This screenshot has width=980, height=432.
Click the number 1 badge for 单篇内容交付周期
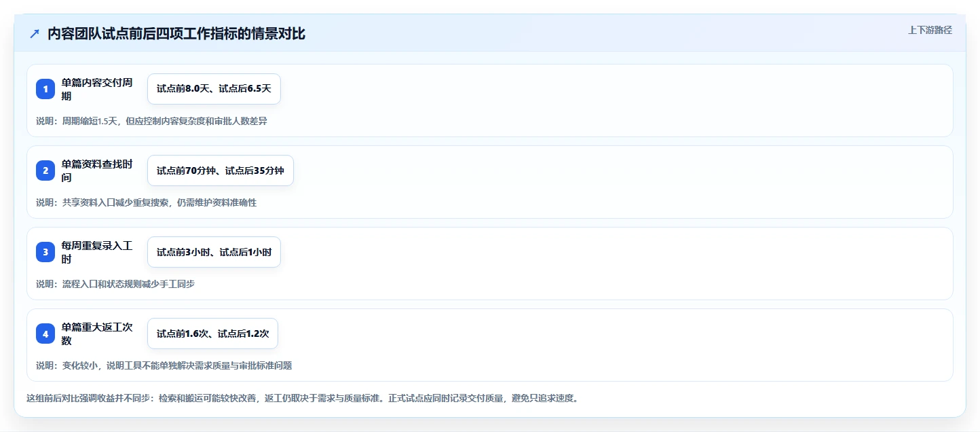(45, 89)
